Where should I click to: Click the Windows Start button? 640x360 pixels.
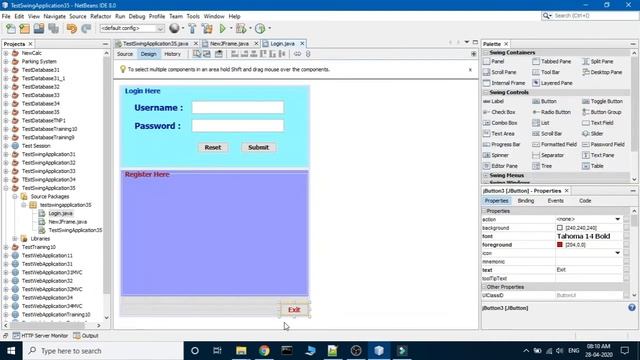(x=11, y=350)
